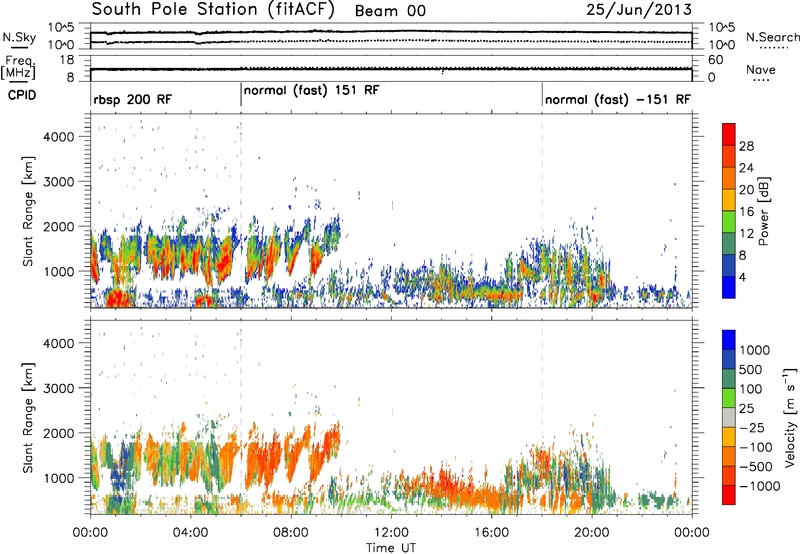Image resolution: width=800 pixels, height=554 pixels.
Task: Click the '04:00' time axis tick label
Action: click(190, 533)
